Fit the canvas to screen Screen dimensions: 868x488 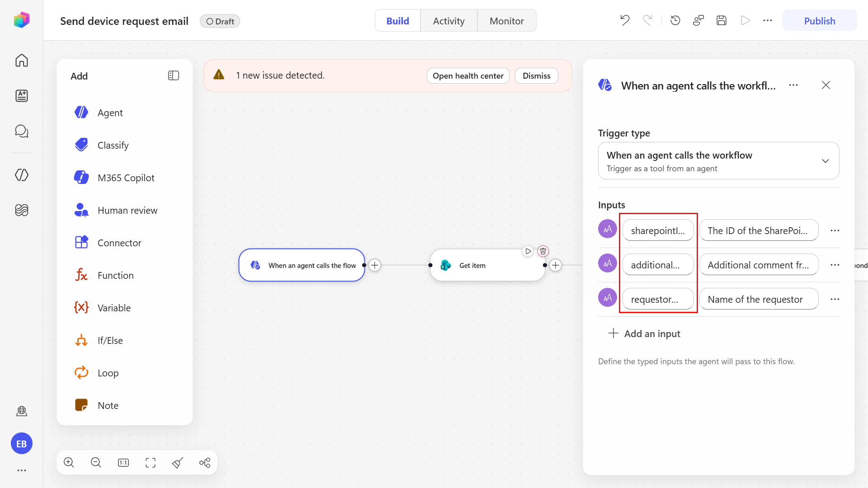(151, 462)
